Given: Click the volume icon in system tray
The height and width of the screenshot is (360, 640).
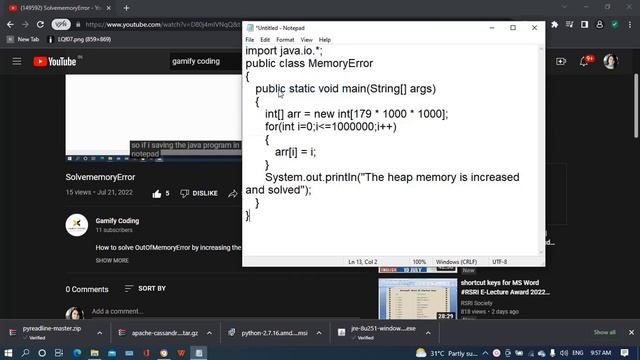Looking at the screenshot, I should [564, 353].
